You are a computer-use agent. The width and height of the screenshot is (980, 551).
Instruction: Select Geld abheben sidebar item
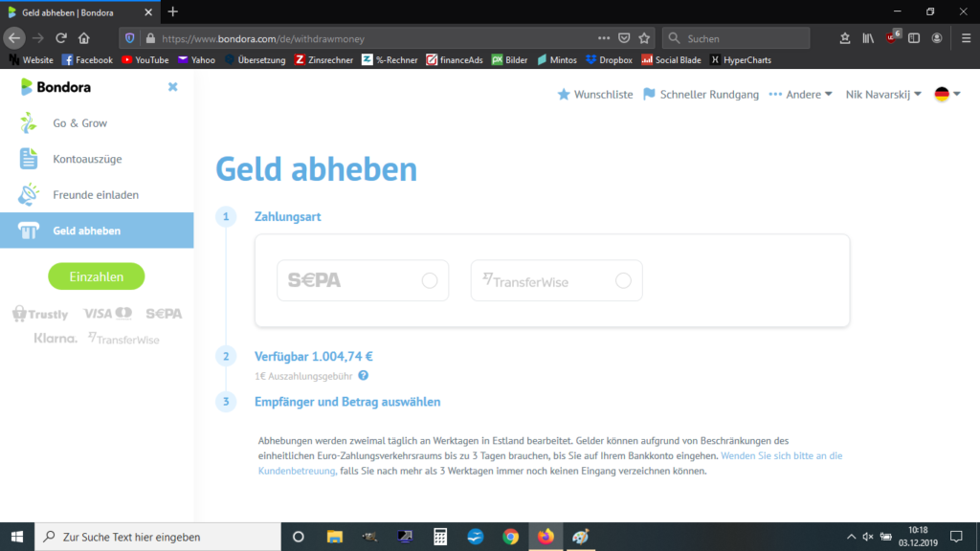[x=97, y=231]
